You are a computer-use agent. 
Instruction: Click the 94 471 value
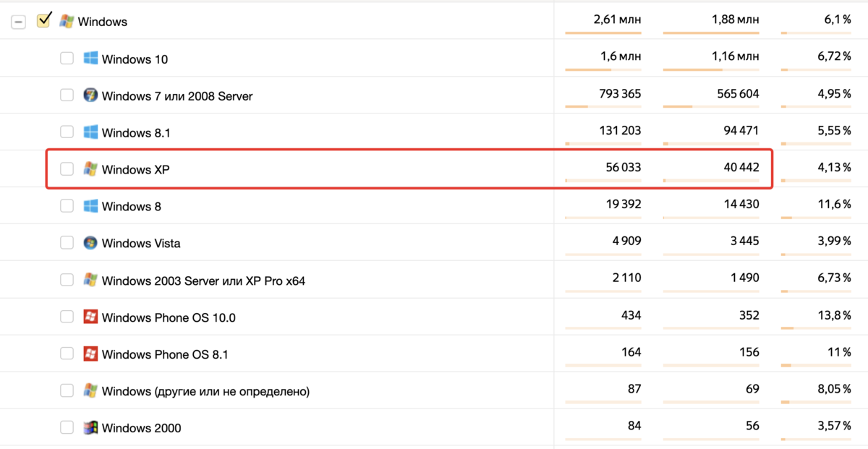pyautogui.click(x=741, y=130)
